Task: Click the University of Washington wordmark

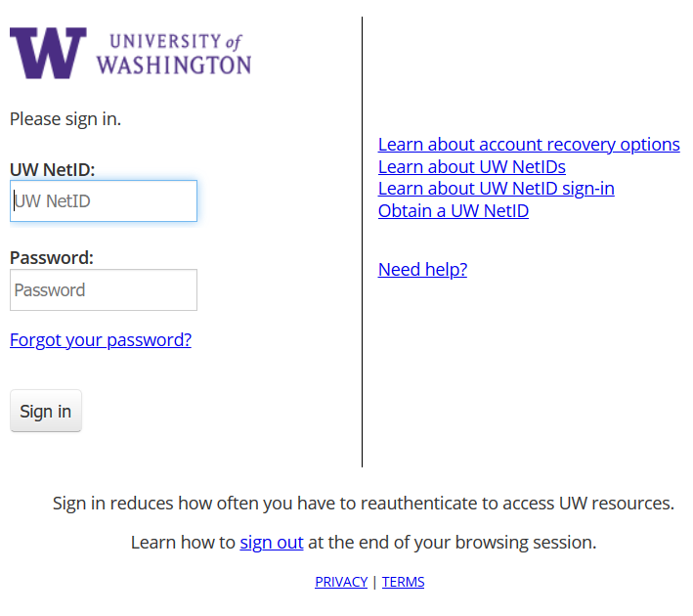Action: (x=174, y=54)
